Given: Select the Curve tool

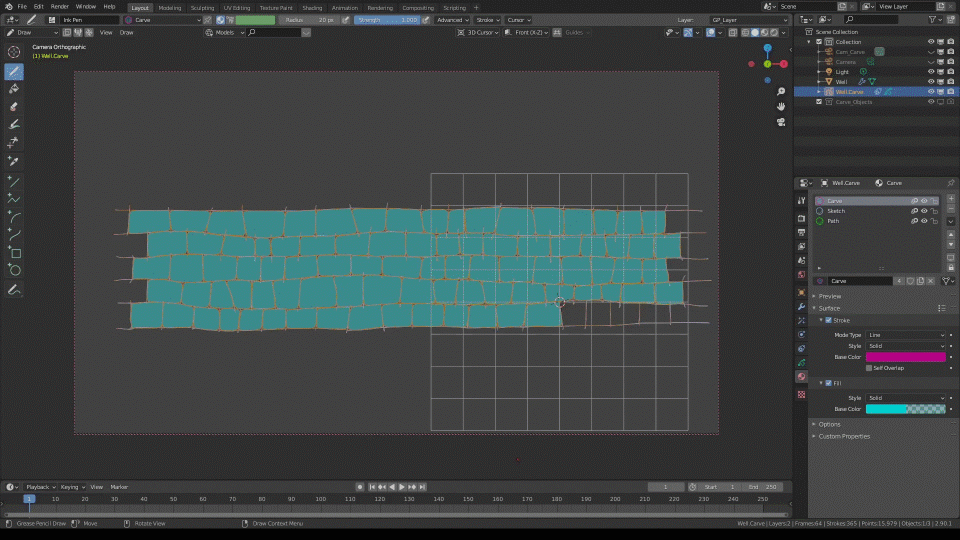Looking at the screenshot, I should (14, 234).
